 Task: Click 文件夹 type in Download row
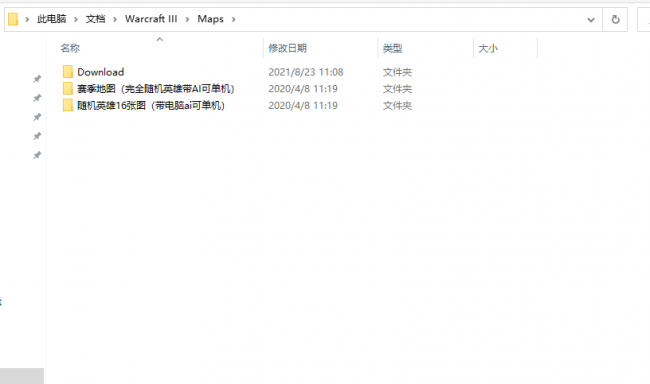click(x=397, y=72)
